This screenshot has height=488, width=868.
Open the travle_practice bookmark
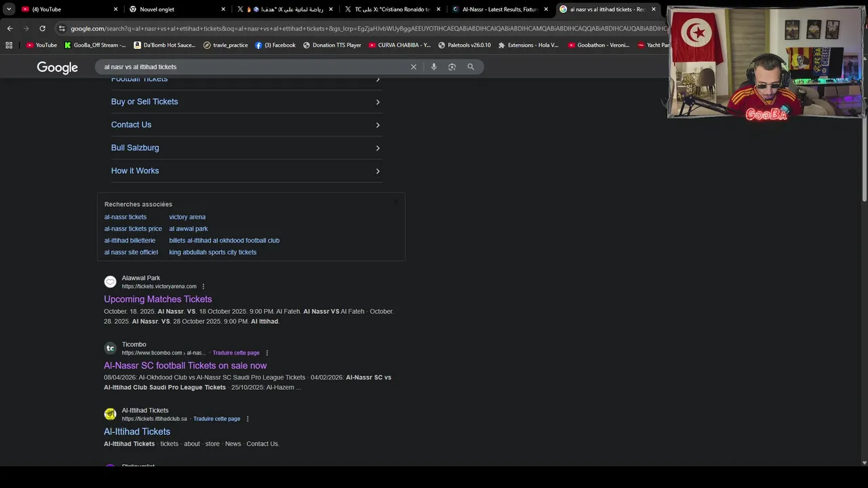[x=226, y=45]
